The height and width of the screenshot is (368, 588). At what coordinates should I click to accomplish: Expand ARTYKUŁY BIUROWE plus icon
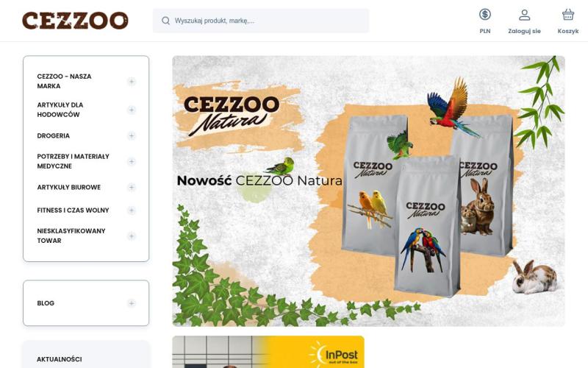132,187
